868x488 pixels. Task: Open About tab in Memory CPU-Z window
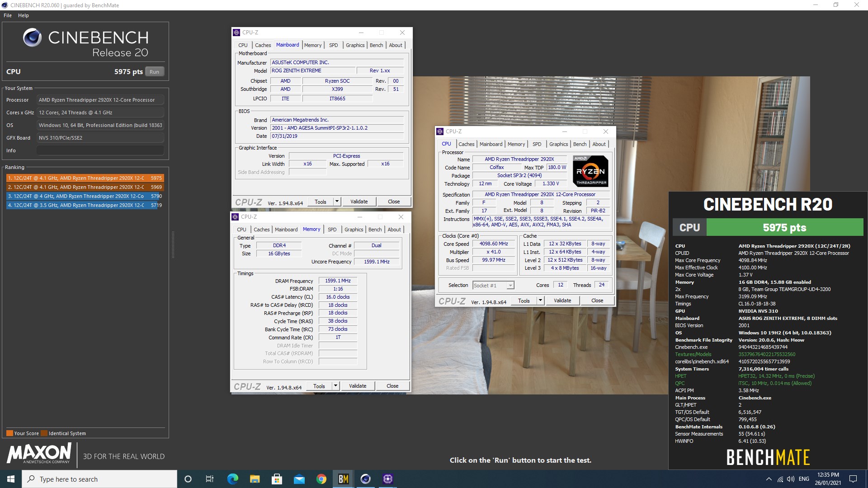click(394, 230)
